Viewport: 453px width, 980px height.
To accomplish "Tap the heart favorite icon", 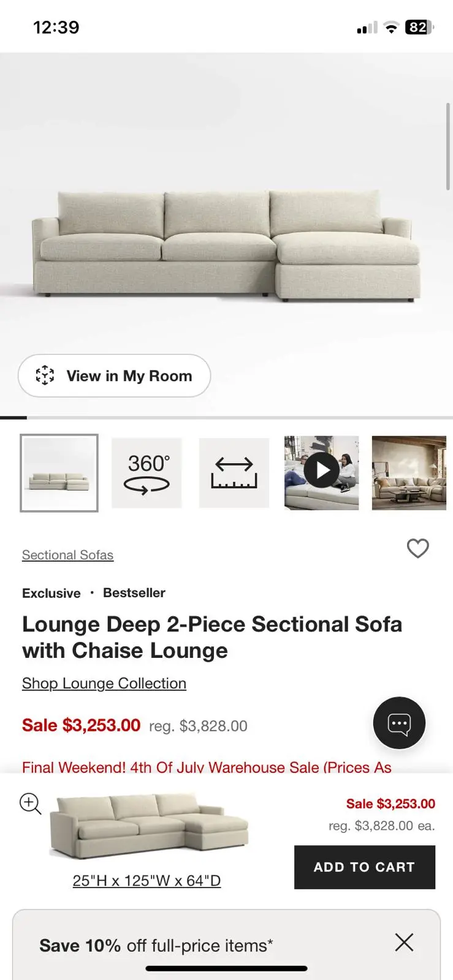I will pyautogui.click(x=418, y=548).
